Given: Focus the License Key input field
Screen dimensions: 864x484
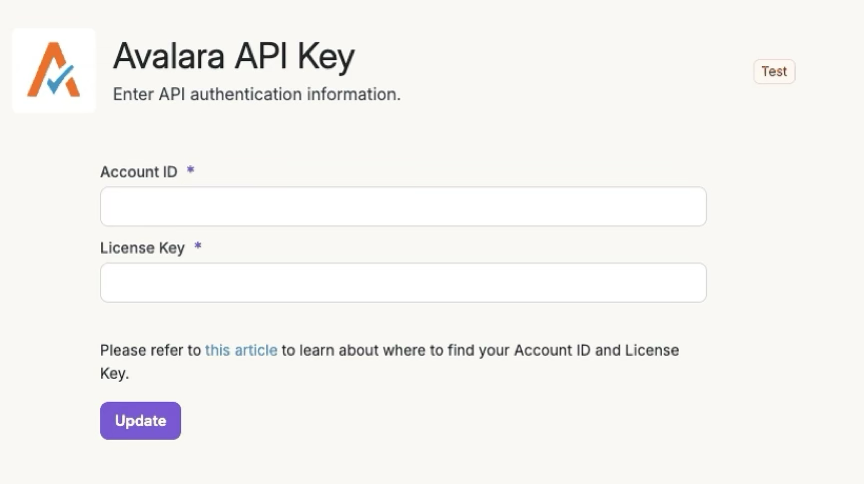Looking at the screenshot, I should coord(403,283).
